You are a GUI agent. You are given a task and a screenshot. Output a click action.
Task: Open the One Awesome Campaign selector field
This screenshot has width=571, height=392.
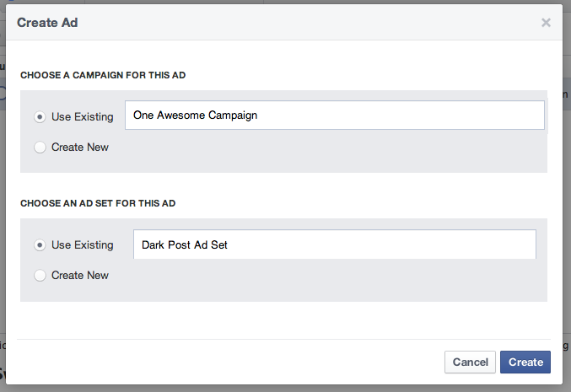click(x=335, y=115)
